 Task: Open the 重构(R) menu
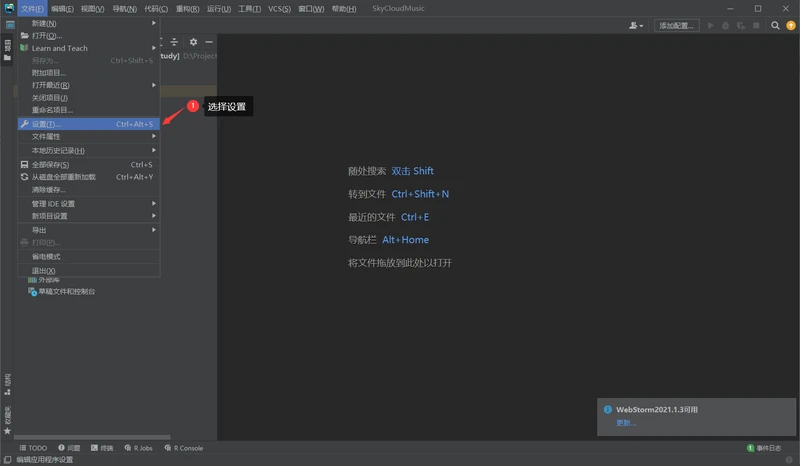188,9
